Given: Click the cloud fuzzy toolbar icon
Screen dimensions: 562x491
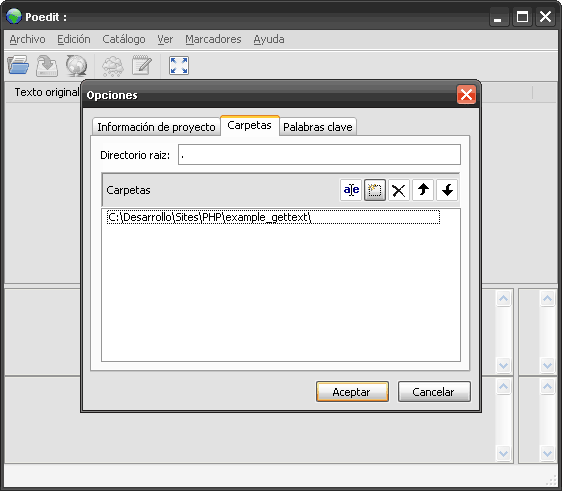Looking at the screenshot, I should click(113, 66).
